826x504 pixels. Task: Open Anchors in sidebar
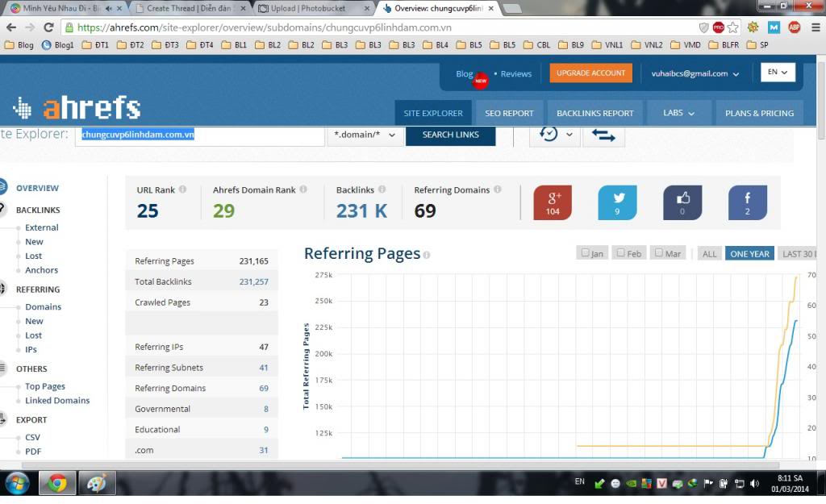click(x=42, y=270)
